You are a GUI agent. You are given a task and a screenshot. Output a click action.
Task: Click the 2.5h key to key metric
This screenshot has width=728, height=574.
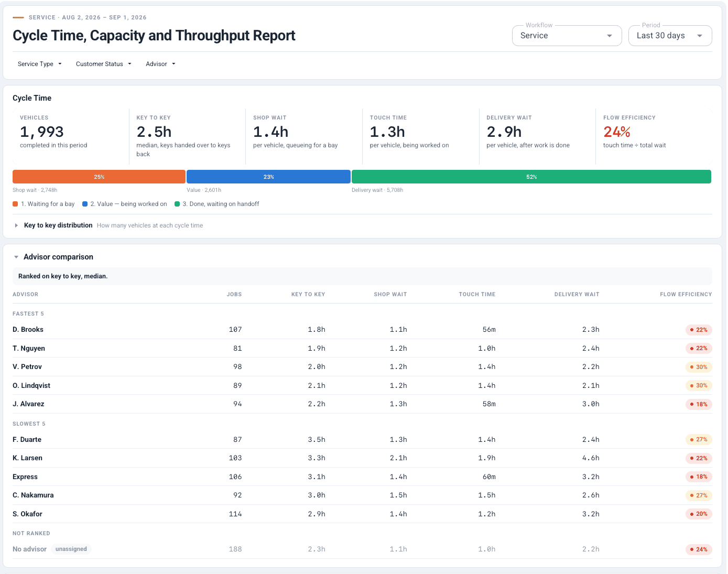coord(154,132)
